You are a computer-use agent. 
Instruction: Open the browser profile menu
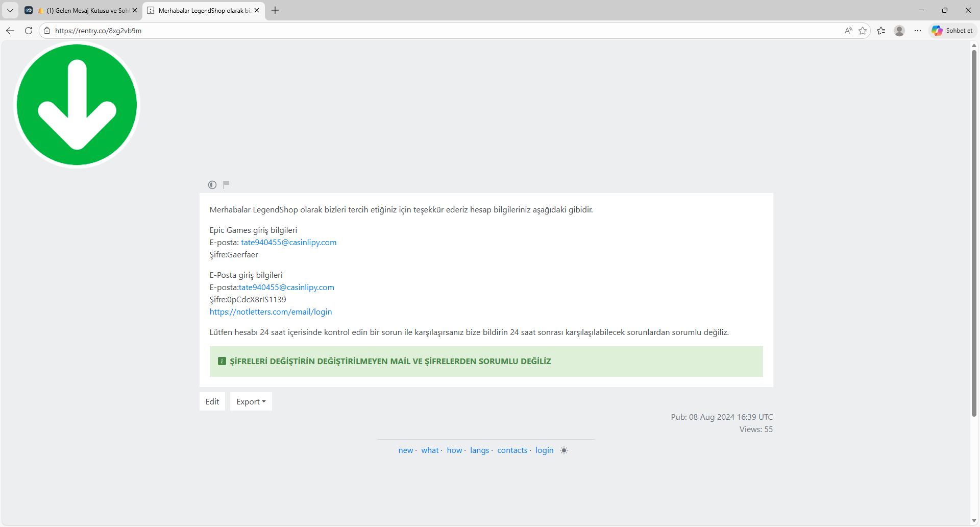pyautogui.click(x=899, y=31)
